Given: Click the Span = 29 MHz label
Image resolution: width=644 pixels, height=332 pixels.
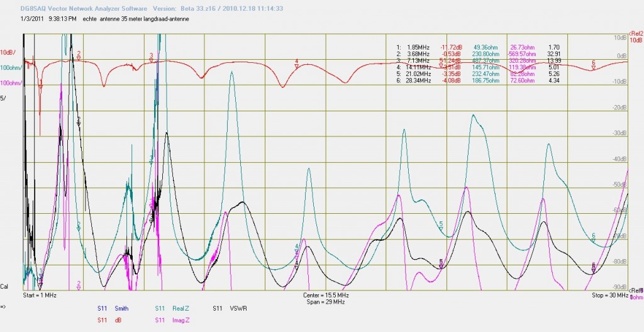Looking at the screenshot, I should click(322, 302).
